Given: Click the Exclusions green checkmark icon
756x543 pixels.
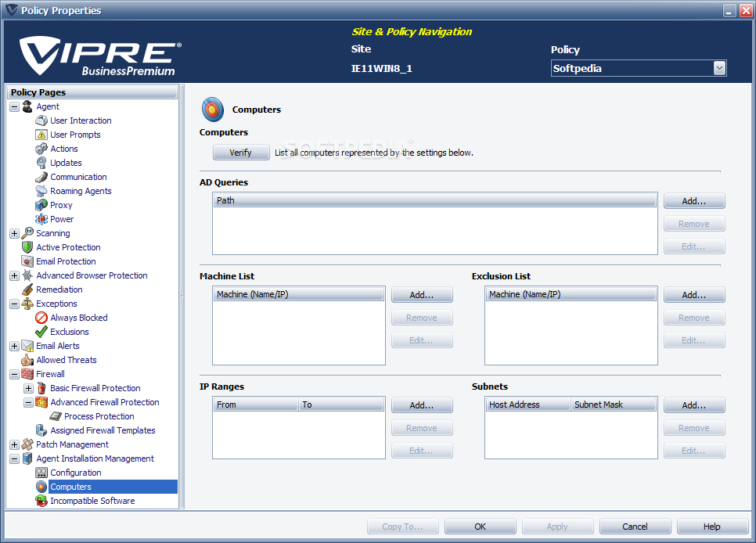Looking at the screenshot, I should pos(41,332).
